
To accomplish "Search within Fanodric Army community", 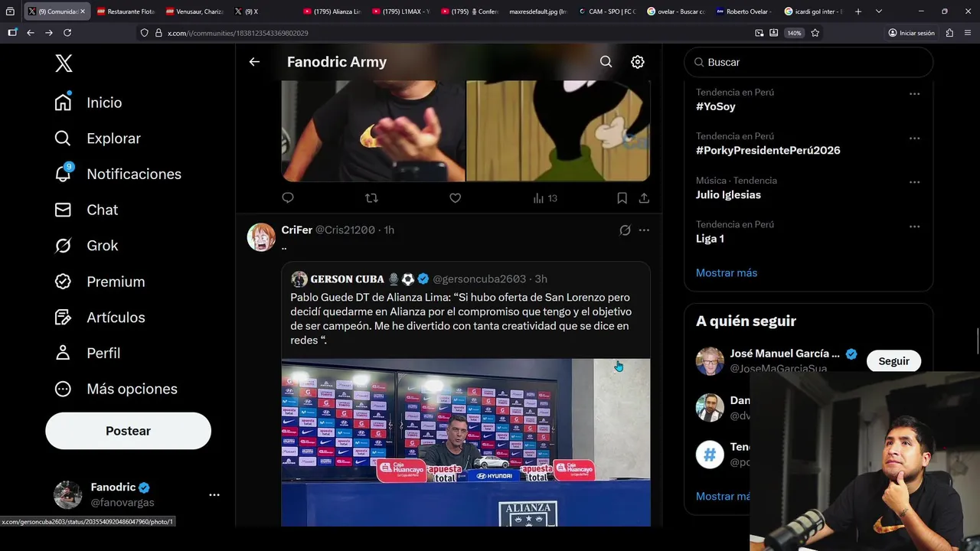I will click(606, 62).
